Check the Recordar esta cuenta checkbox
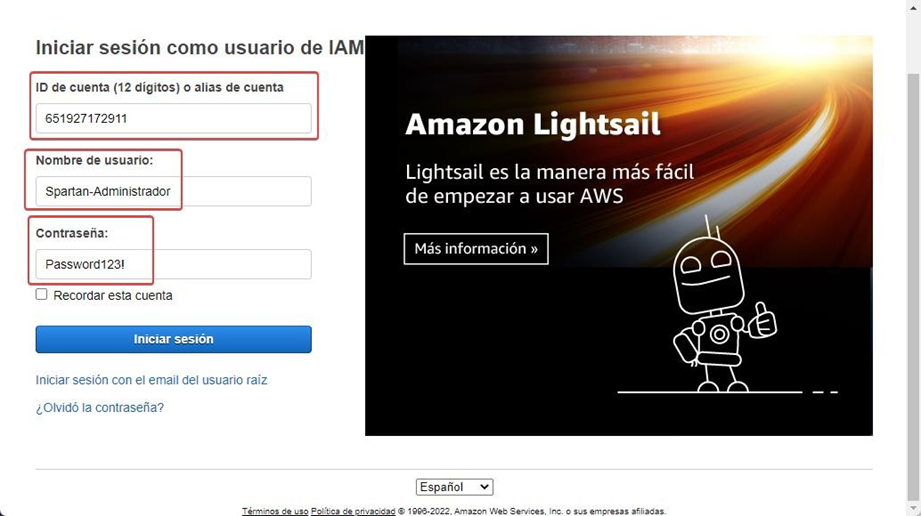Screen dimensions: 921x516 [x=41, y=294]
